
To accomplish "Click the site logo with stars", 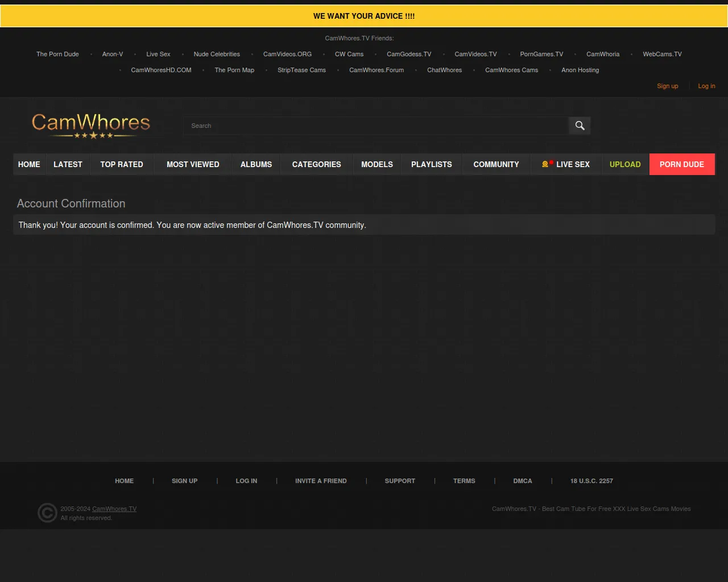I will coord(91,126).
